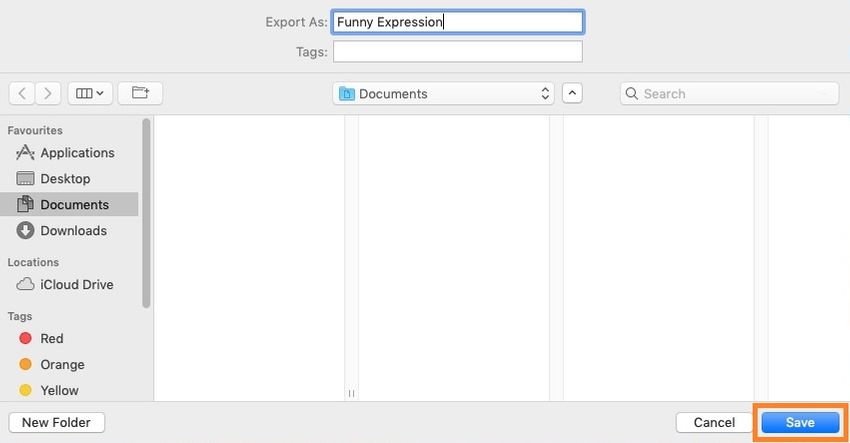Image resolution: width=850 pixels, height=443 pixels.
Task: Go back with the left arrow button
Action: tap(22, 93)
